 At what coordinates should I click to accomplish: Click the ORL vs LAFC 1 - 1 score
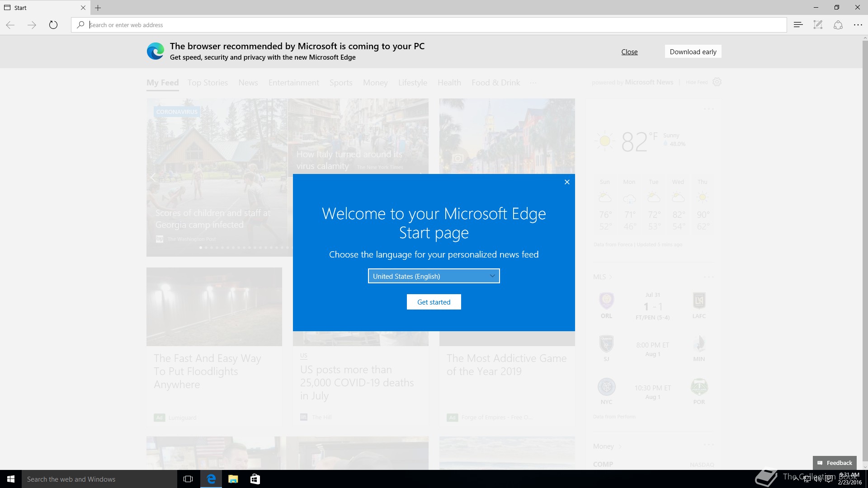[653, 307]
